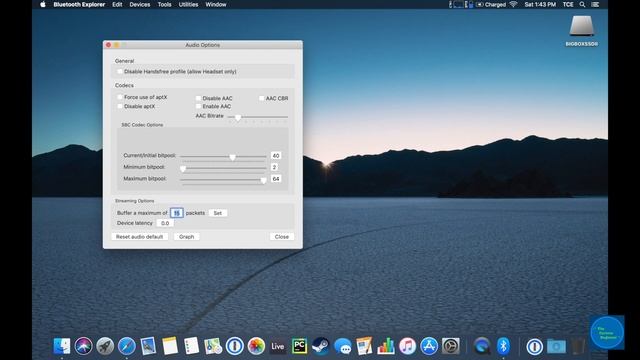This screenshot has width=640, height=360.
Task: Open Finder from the dock
Action: (x=62, y=346)
